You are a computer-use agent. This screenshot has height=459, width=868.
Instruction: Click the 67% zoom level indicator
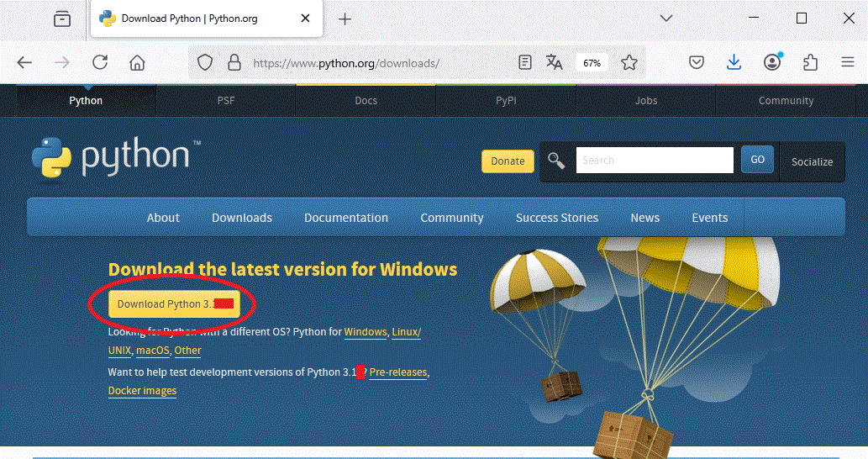tap(592, 63)
